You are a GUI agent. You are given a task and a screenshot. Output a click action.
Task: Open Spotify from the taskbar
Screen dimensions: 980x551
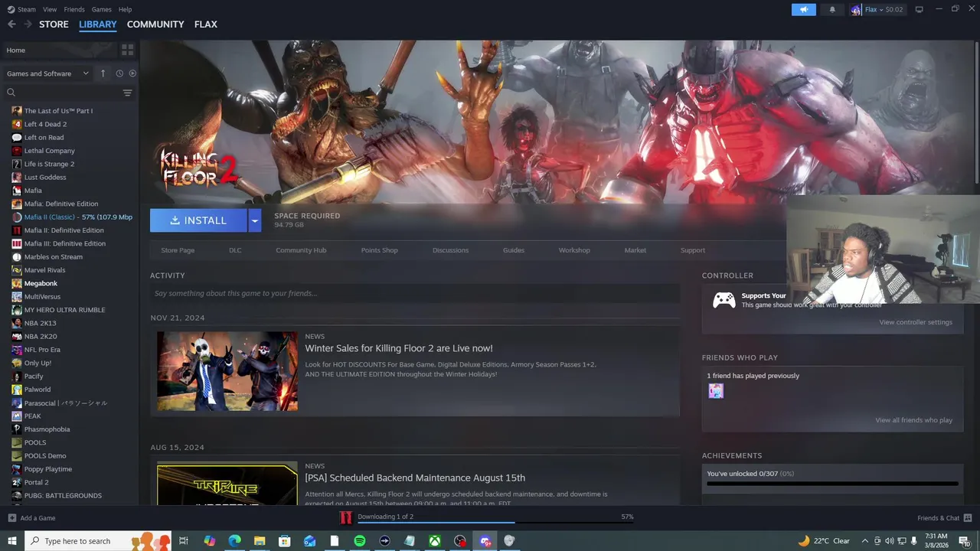pos(360,541)
